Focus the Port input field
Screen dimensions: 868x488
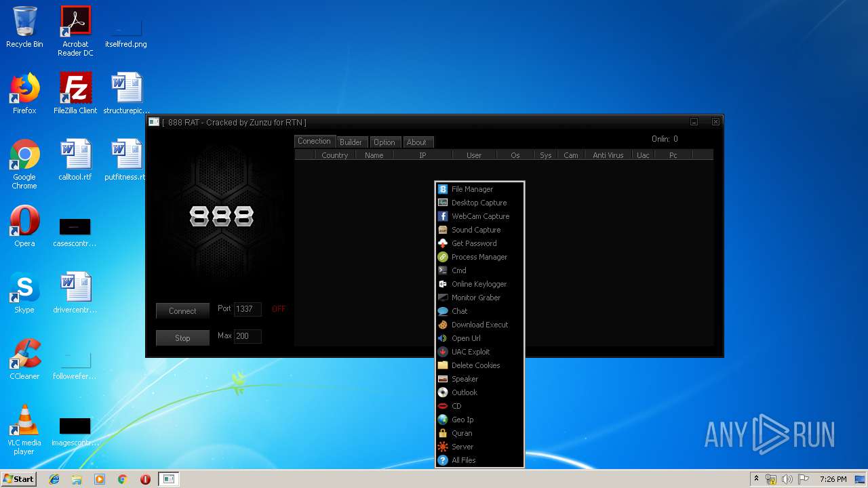pos(248,309)
